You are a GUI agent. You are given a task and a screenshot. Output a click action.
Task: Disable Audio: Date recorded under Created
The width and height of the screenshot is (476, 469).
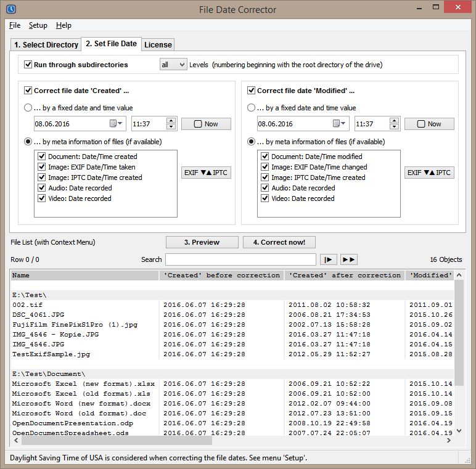[x=42, y=188]
